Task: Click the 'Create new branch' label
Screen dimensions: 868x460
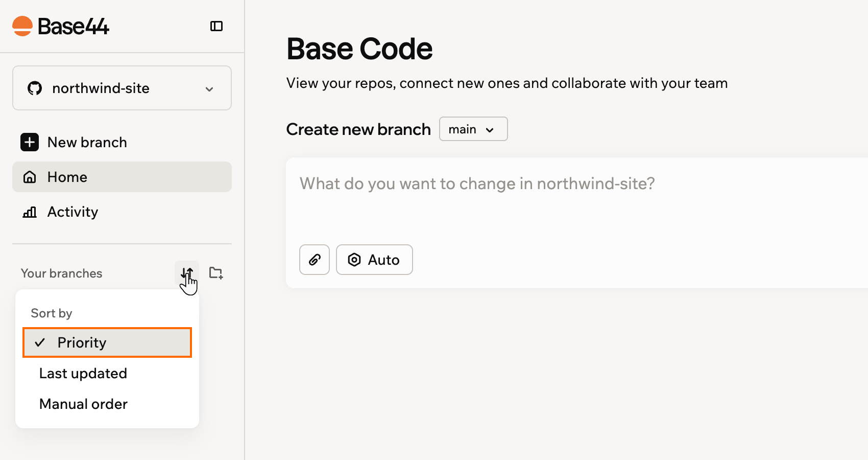Action: [x=358, y=129]
